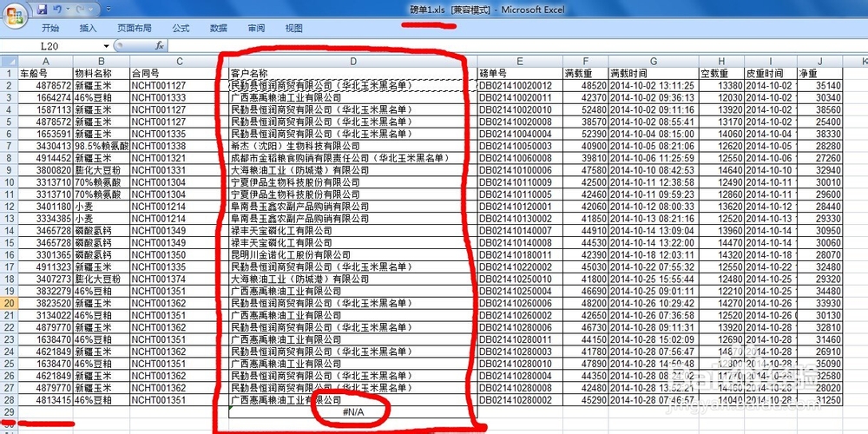Screen dimensions: 868x434
Task: Click the 磅单号 header cell
Action: tap(520, 73)
